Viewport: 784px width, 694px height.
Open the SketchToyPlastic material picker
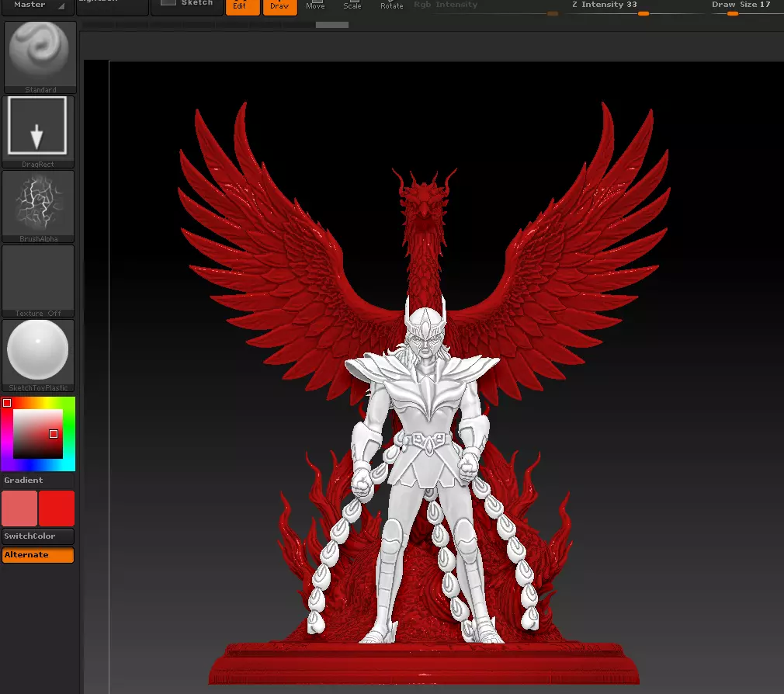(x=38, y=355)
